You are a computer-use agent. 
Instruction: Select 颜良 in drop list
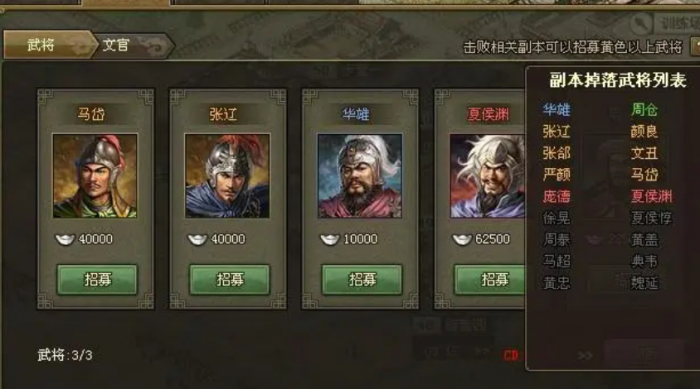tap(644, 131)
